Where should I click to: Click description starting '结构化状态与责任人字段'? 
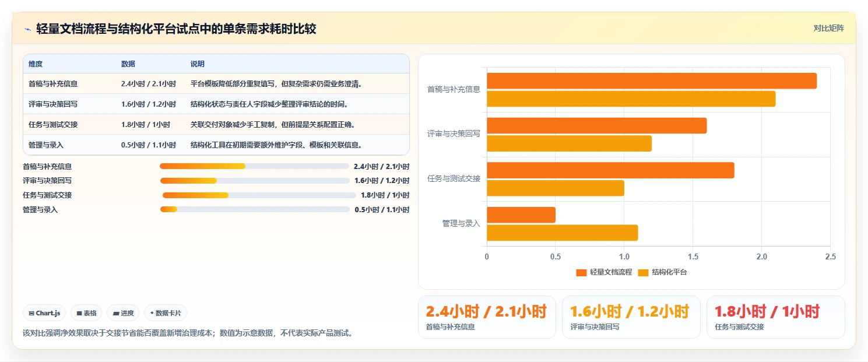269,104
